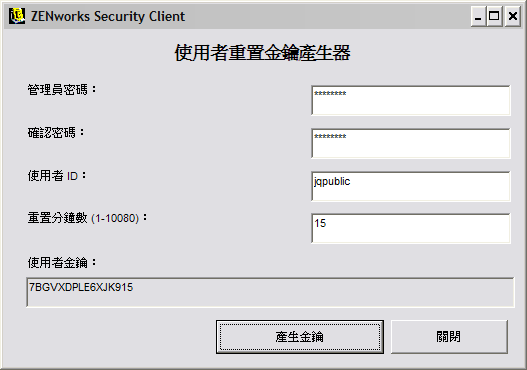Click the ZENworks application icon in title bar
The image size is (527, 370).
[17, 16]
